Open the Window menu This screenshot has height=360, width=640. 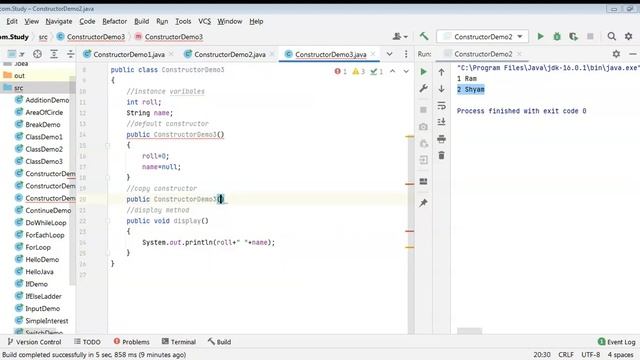coord(229,21)
